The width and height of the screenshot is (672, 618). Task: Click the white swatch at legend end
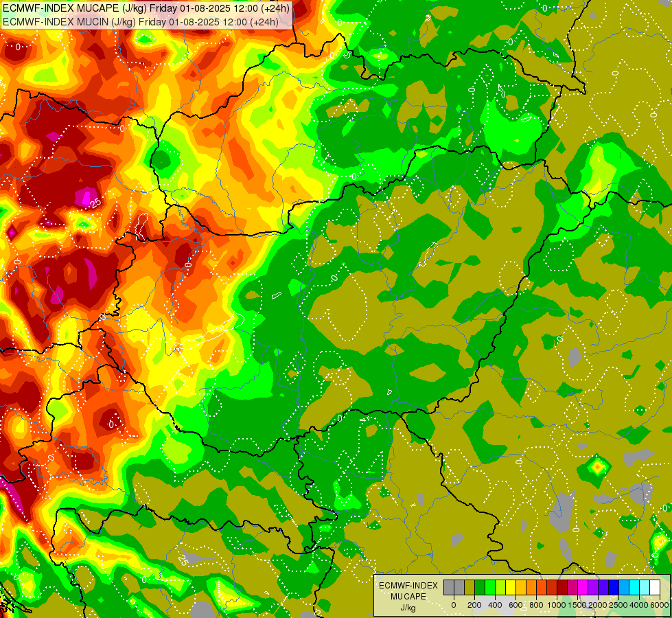[x=656, y=587]
